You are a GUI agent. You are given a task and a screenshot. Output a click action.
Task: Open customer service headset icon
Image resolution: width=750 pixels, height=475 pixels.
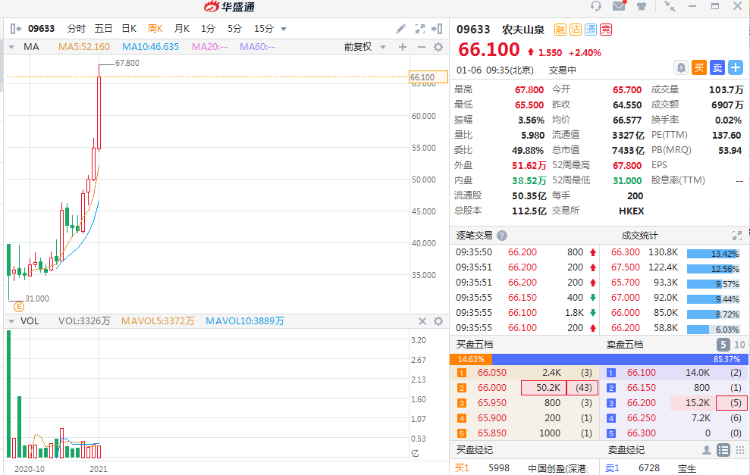(x=597, y=8)
